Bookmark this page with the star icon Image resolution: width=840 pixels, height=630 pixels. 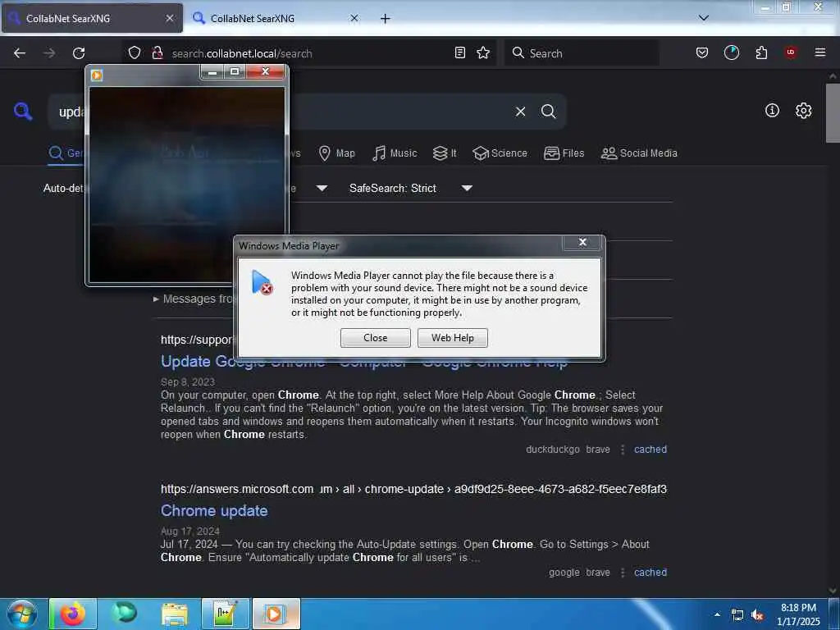(x=483, y=52)
